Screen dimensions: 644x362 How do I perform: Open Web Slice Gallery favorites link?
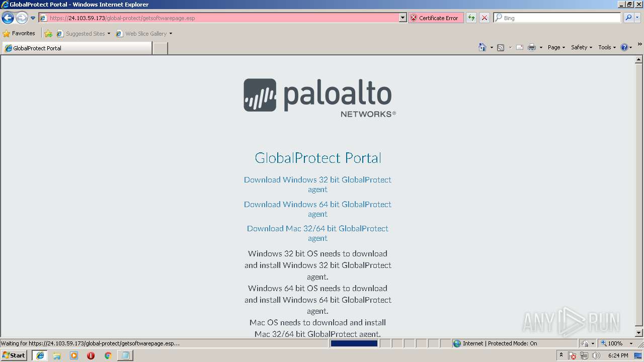[x=144, y=34]
